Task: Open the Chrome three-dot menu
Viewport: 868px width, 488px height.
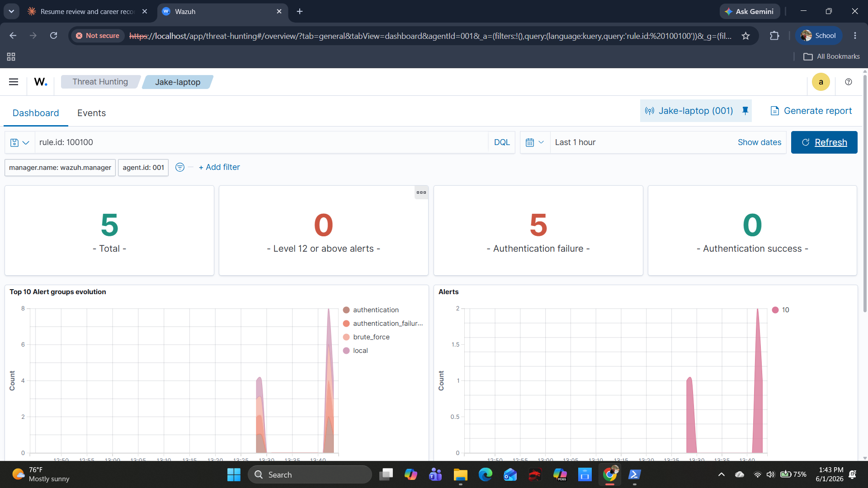Action: pos(855,36)
